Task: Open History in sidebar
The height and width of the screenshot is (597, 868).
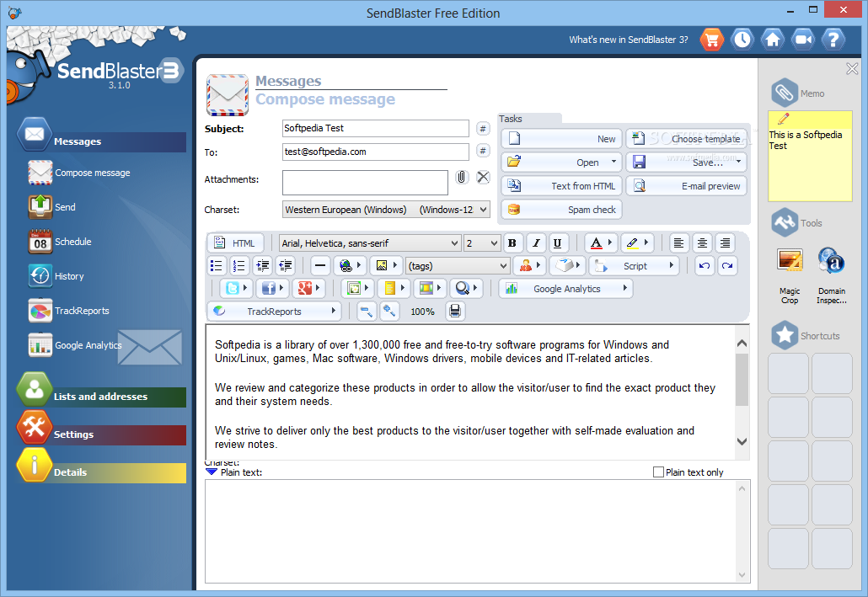Action: pos(56,276)
